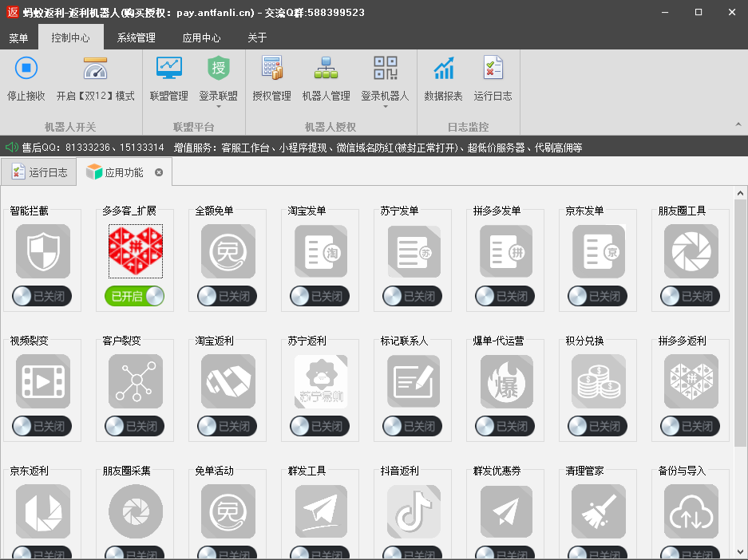Select the 淘宝返利 app icon
This screenshot has width=748, height=560.
click(x=228, y=381)
